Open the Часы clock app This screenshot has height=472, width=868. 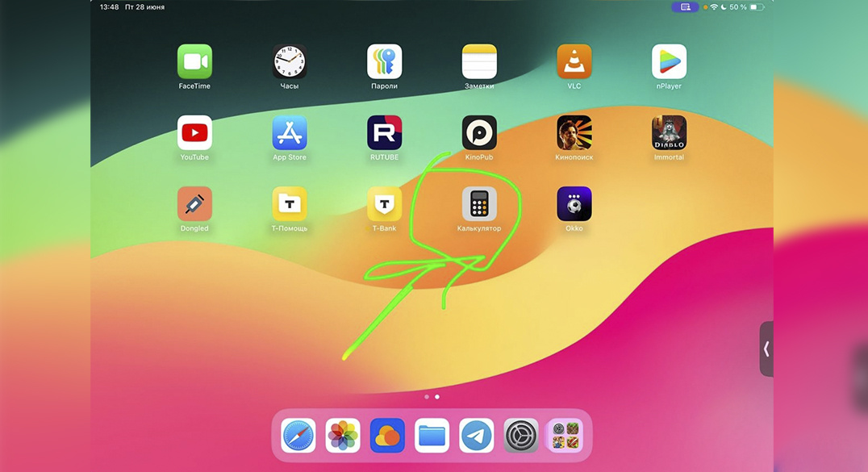click(290, 61)
